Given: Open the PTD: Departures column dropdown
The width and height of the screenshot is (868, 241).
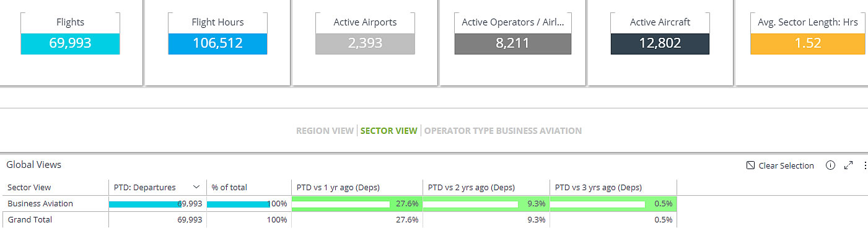Looking at the screenshot, I should 196,187.
